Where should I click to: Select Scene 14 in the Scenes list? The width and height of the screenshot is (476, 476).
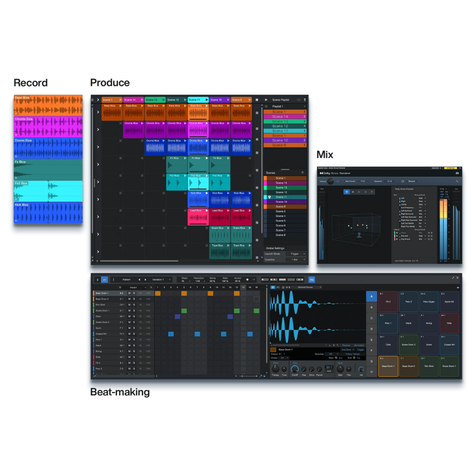point(281,183)
